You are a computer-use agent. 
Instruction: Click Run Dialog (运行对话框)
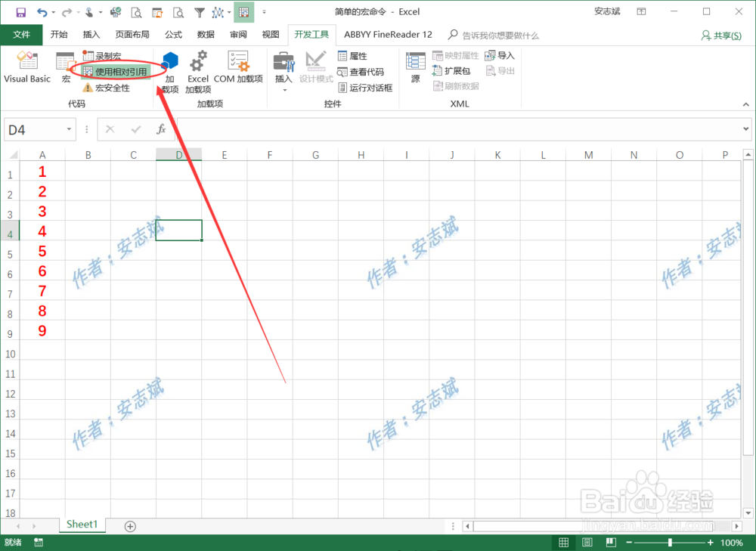pyautogui.click(x=365, y=88)
